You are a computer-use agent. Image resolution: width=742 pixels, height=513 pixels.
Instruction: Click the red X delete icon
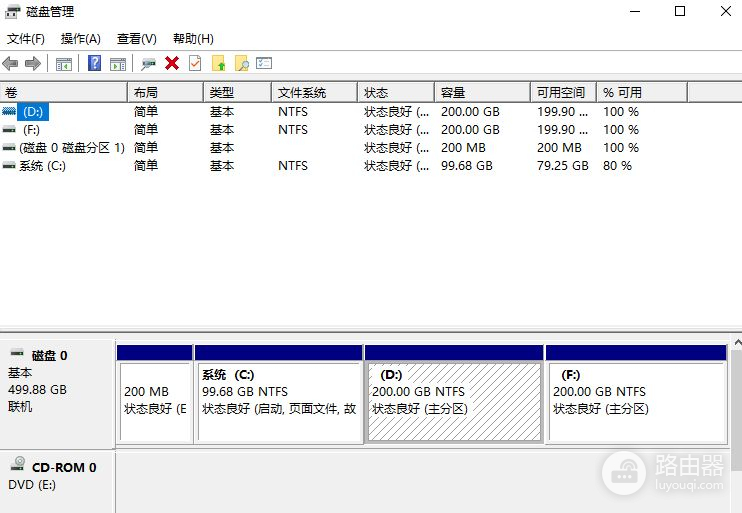172,64
